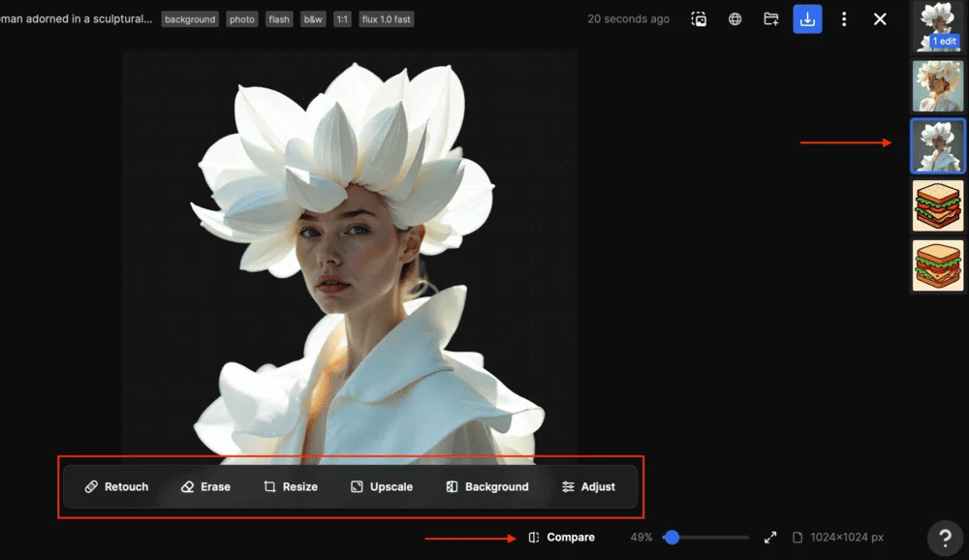Click the fullscreen expand arrows icon
The height and width of the screenshot is (560, 969).
pyautogui.click(x=770, y=537)
